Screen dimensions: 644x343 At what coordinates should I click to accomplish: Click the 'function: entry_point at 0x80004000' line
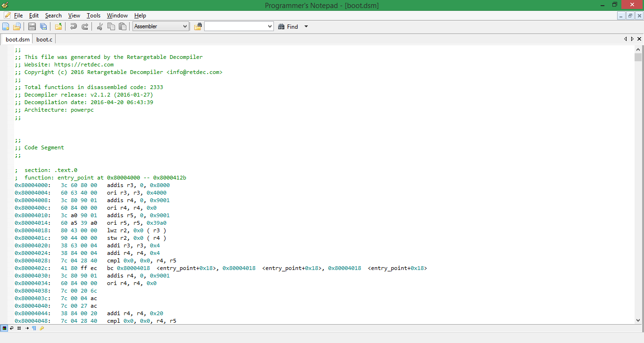coord(100,178)
